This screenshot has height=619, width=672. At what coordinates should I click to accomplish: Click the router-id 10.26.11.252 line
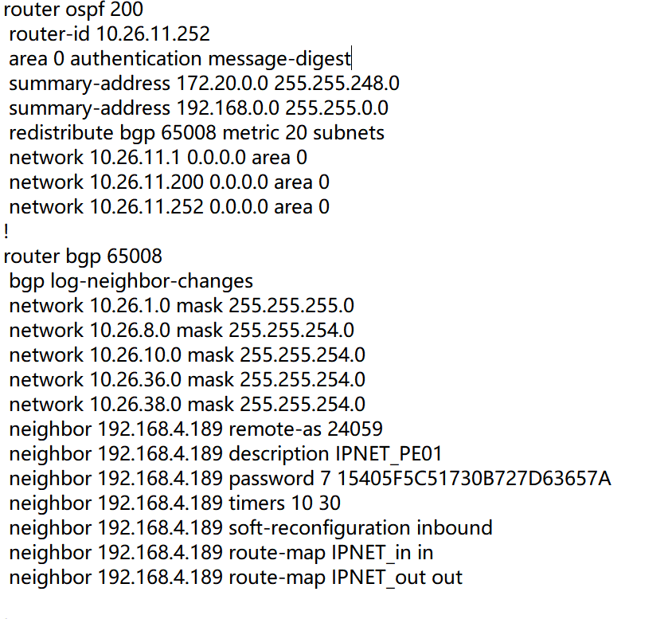pos(109,34)
